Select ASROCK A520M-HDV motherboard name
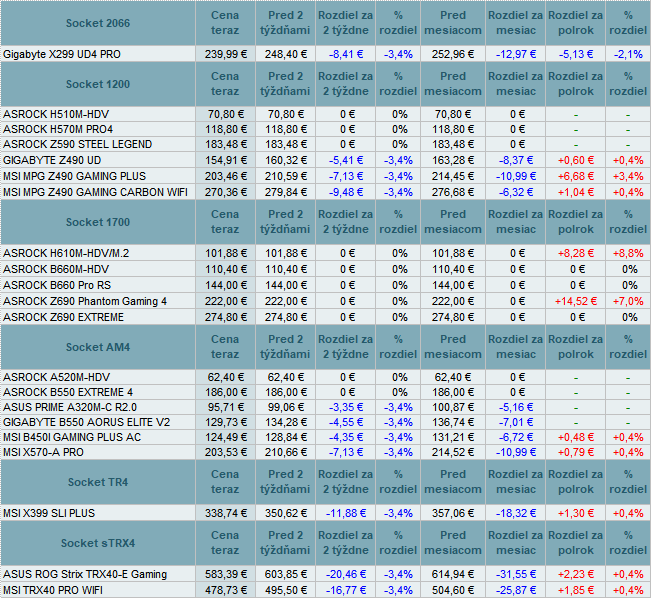This screenshot has width=651, height=598. [x=56, y=377]
